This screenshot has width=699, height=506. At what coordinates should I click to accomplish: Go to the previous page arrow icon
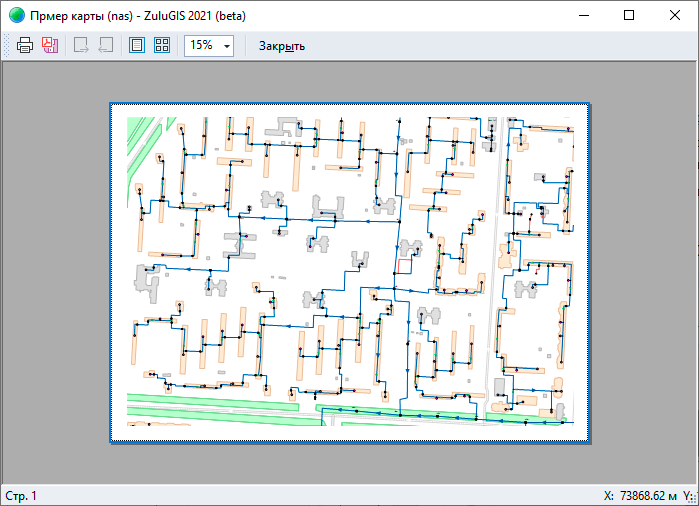pyautogui.click(x=106, y=46)
